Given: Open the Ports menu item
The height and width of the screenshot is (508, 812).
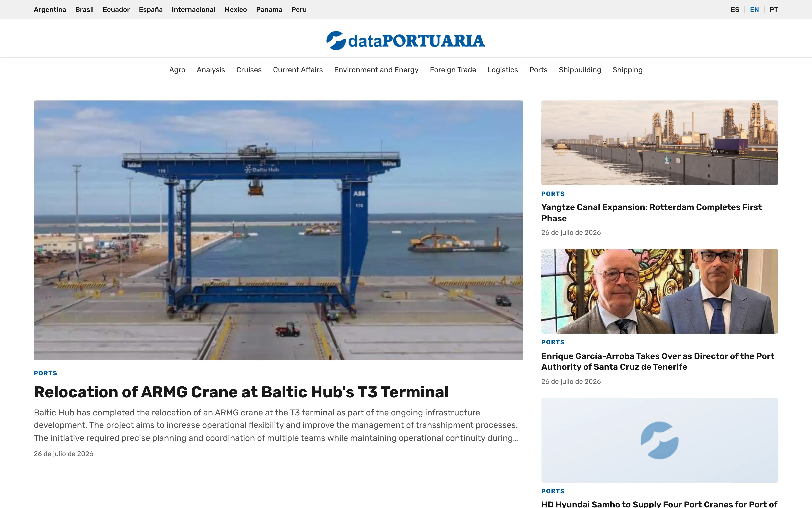Looking at the screenshot, I should [x=538, y=70].
